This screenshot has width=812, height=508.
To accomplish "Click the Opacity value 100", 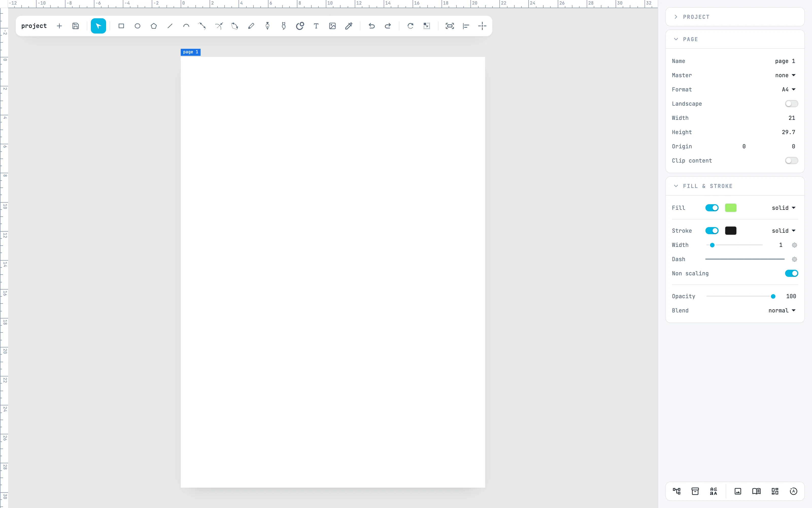I will (x=791, y=296).
